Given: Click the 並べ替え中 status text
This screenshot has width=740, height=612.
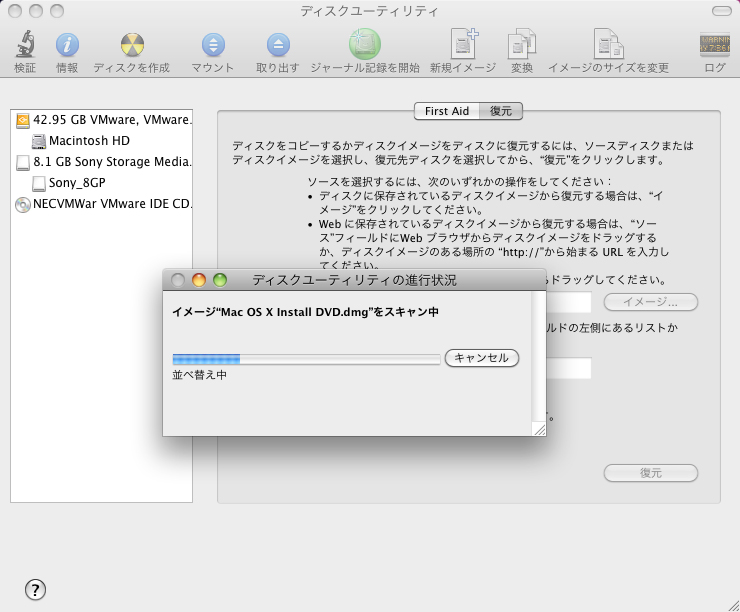Looking at the screenshot, I should (x=199, y=375).
